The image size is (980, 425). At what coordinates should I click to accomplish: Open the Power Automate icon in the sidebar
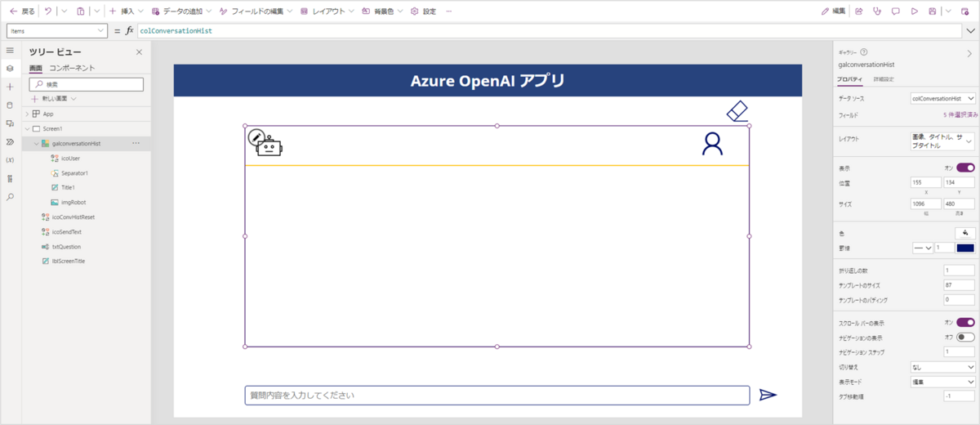[x=10, y=141]
